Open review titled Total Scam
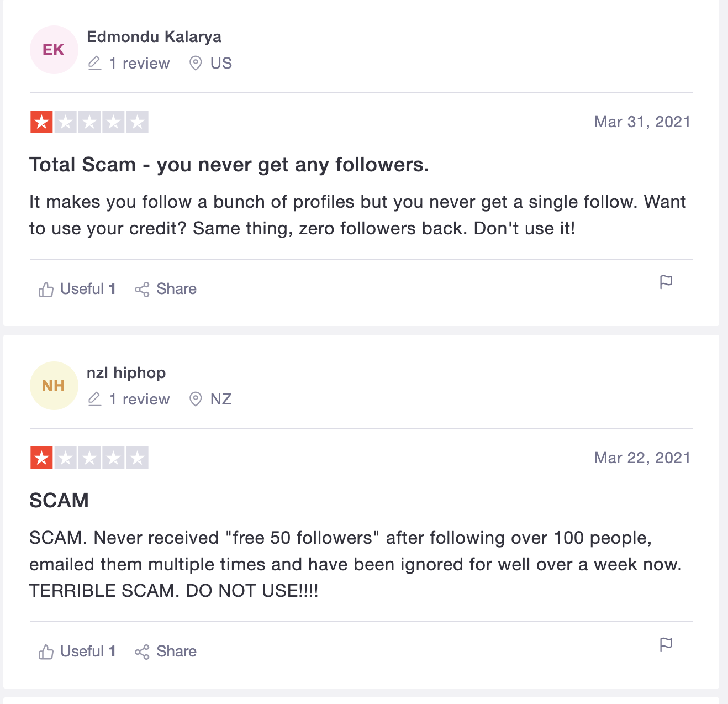 click(229, 165)
